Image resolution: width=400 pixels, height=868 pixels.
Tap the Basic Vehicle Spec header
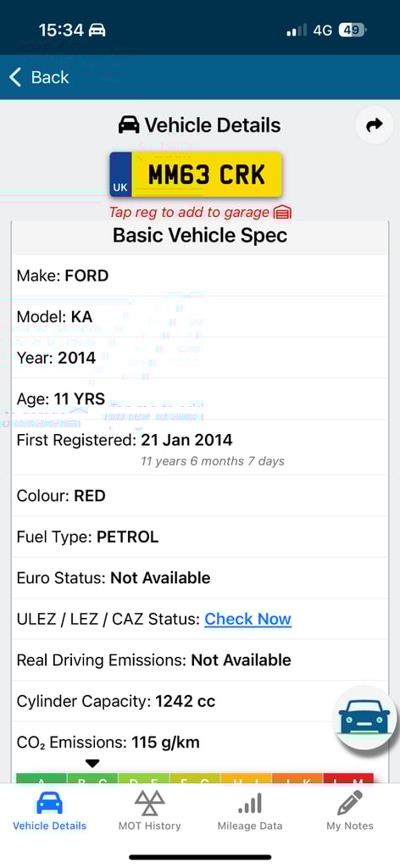coord(200,236)
